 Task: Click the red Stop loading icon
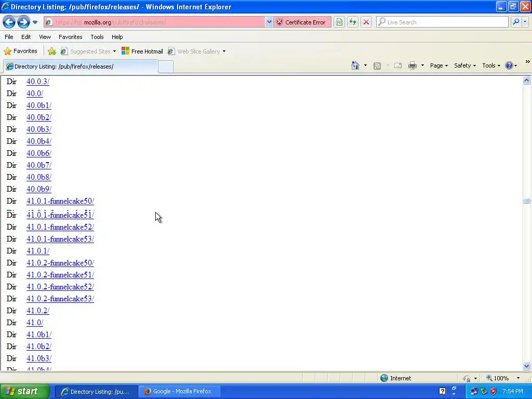tap(366, 22)
